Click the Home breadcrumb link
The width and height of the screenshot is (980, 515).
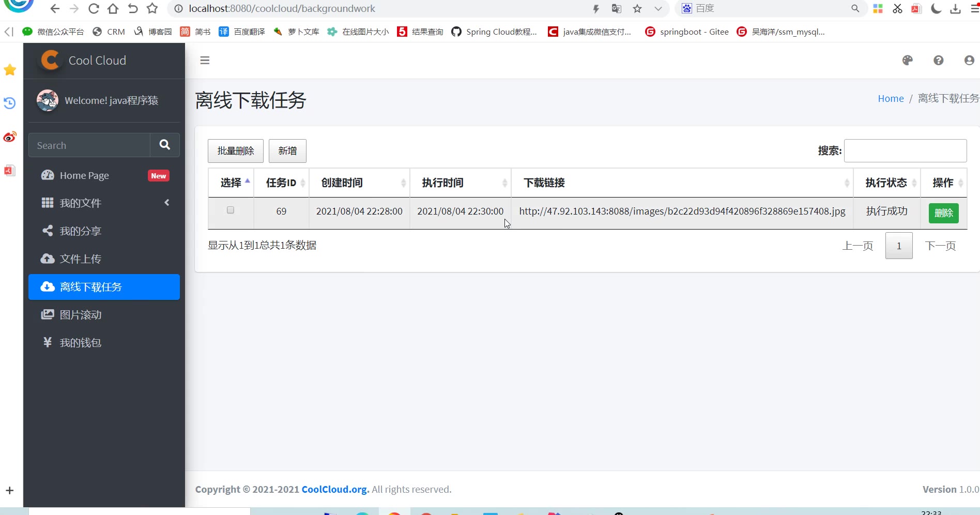click(x=891, y=98)
